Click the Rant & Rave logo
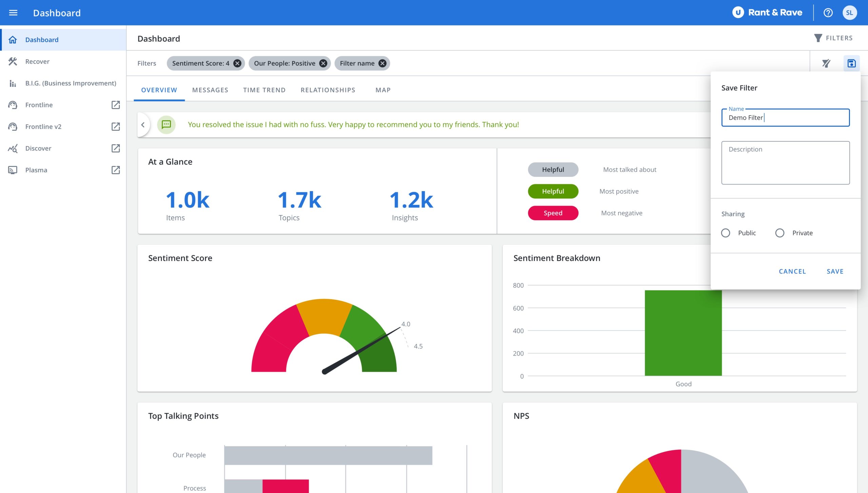 point(767,13)
